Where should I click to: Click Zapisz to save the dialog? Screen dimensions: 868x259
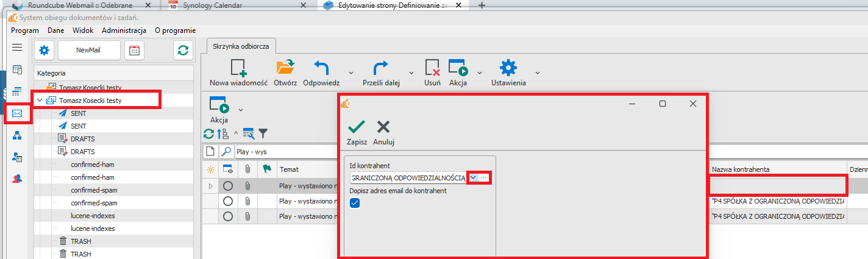click(357, 132)
